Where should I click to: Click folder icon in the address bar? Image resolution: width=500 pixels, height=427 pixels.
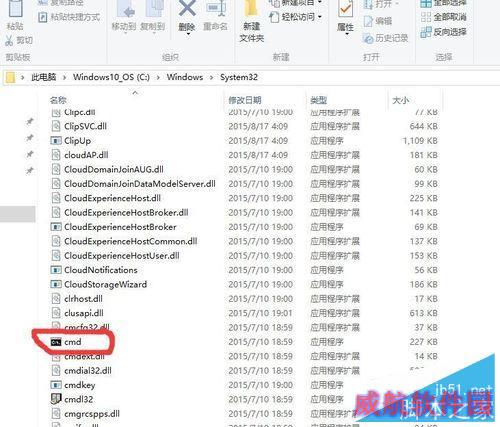[10, 77]
